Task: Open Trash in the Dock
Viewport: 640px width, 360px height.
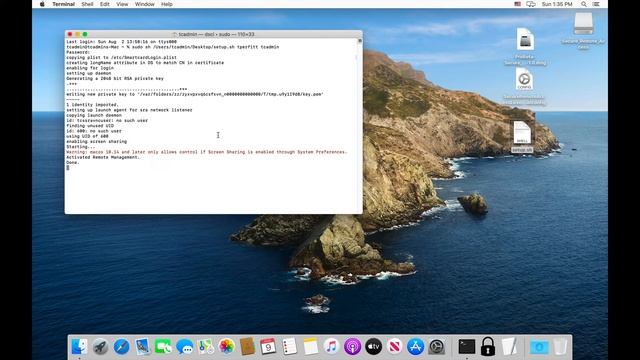Action: click(560, 347)
